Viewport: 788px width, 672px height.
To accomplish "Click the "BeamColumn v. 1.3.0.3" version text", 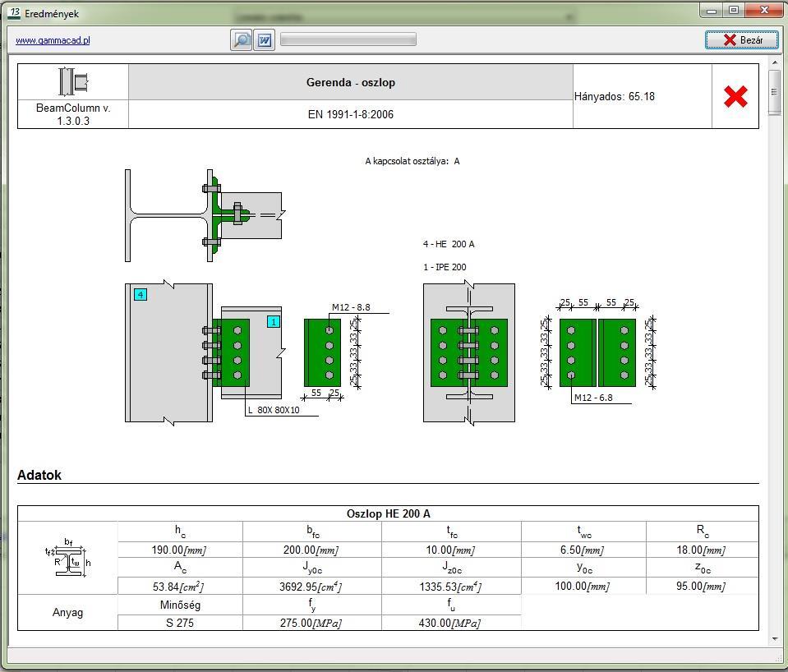I will [x=73, y=114].
